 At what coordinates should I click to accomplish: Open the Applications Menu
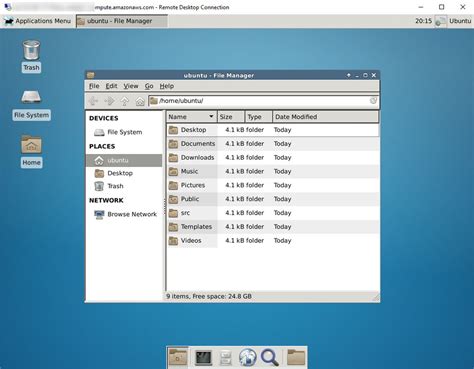37,21
